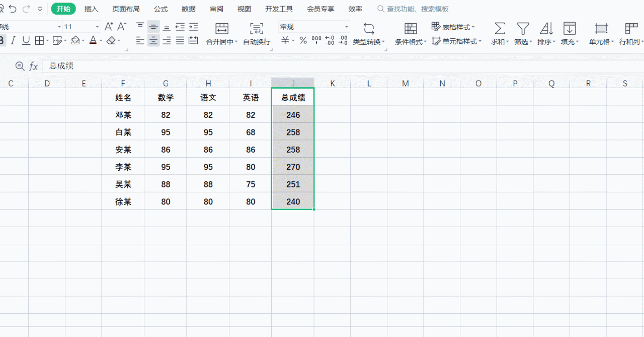This screenshot has width=644, height=337.
Task: Apply the currency ¥ format
Action: tap(285, 40)
